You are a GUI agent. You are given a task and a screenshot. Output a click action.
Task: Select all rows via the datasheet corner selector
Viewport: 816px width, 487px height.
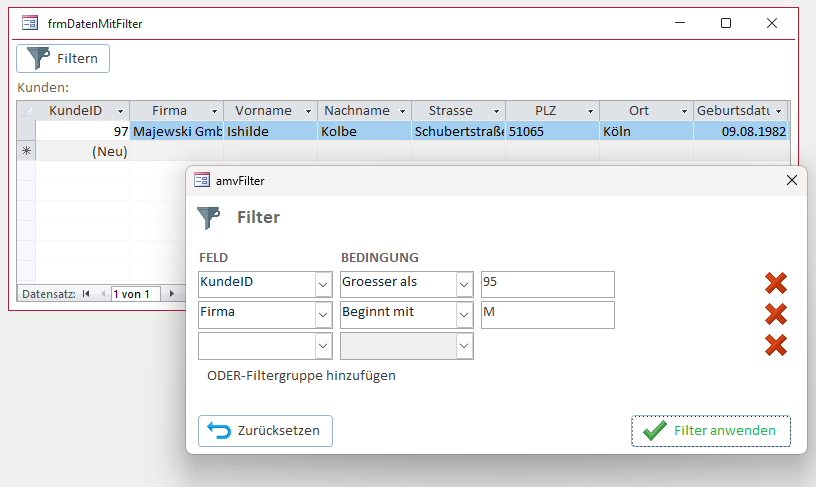point(27,110)
